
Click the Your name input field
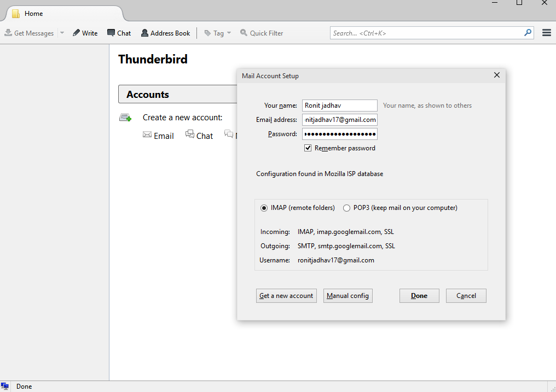coord(340,106)
